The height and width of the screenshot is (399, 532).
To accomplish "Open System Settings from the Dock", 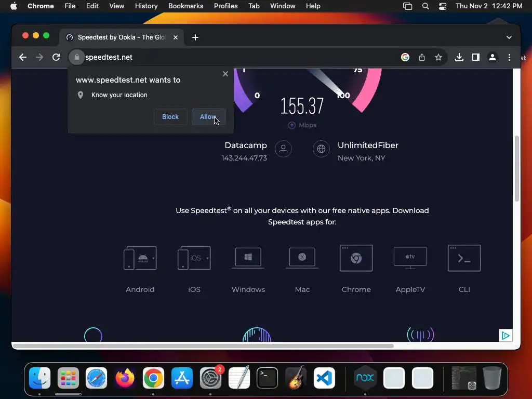I will pos(210,378).
